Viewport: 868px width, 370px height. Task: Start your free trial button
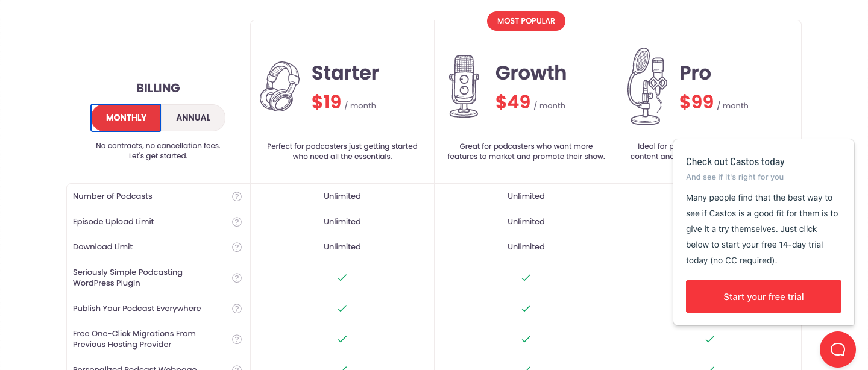pos(764,296)
